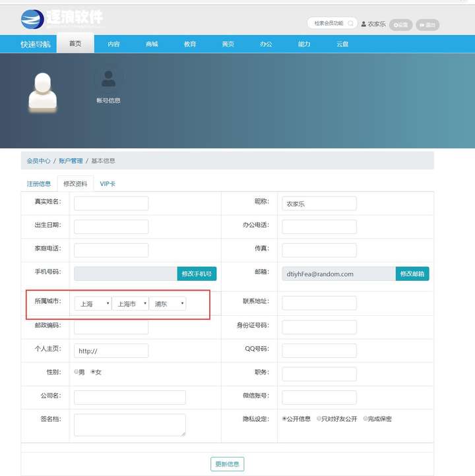Click the large user avatar picture
The image size is (475, 476).
point(43,91)
